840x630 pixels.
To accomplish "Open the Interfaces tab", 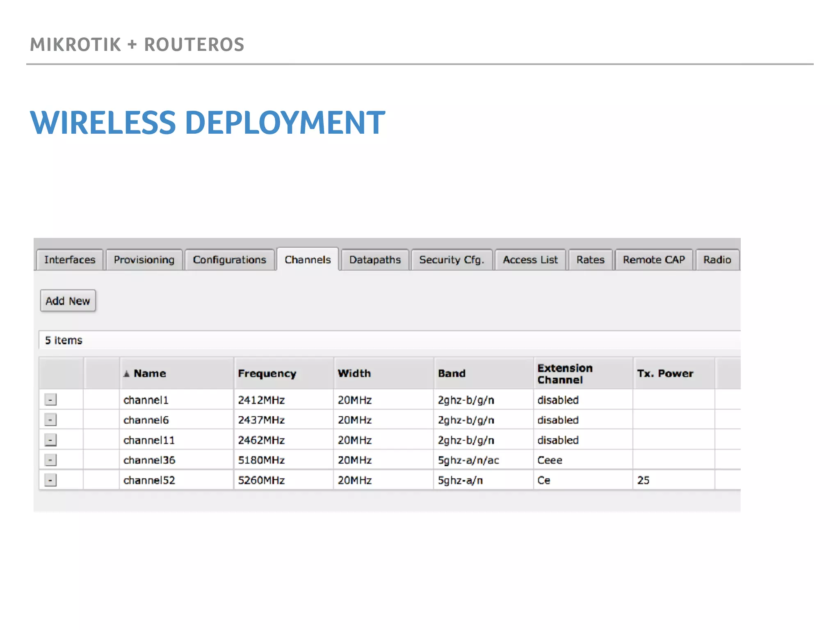I will pos(69,260).
